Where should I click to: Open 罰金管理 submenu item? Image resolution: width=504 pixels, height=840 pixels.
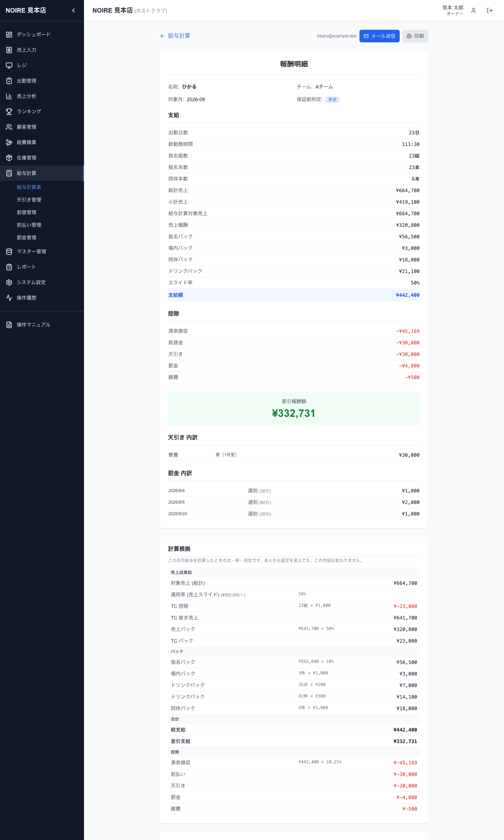tap(27, 238)
